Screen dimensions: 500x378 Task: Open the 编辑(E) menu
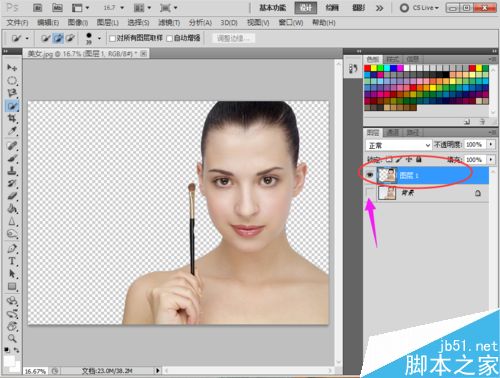point(48,23)
